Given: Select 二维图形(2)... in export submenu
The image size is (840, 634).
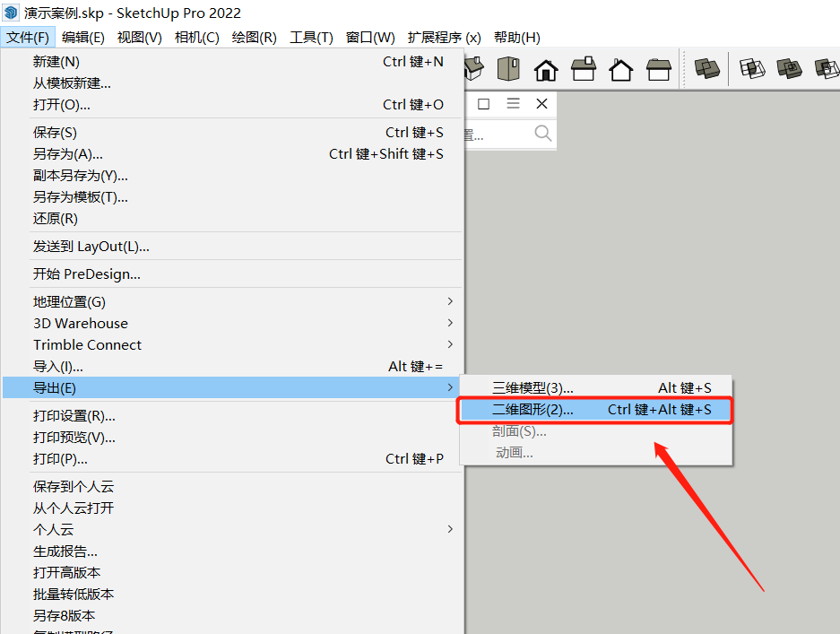Looking at the screenshot, I should click(596, 410).
